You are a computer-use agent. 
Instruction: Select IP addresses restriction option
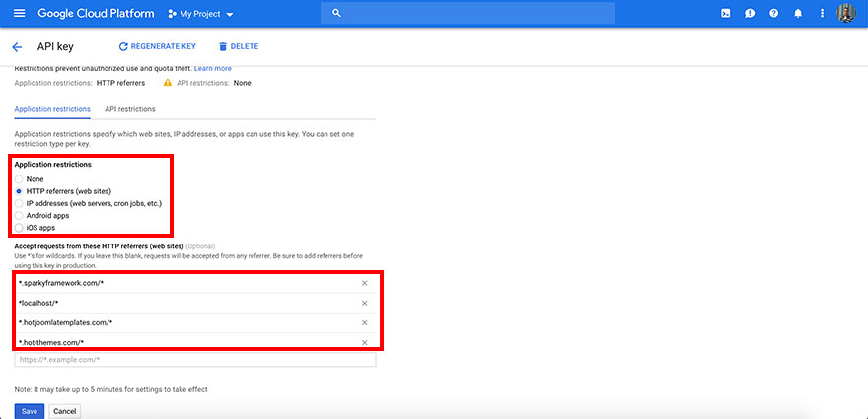(19, 204)
